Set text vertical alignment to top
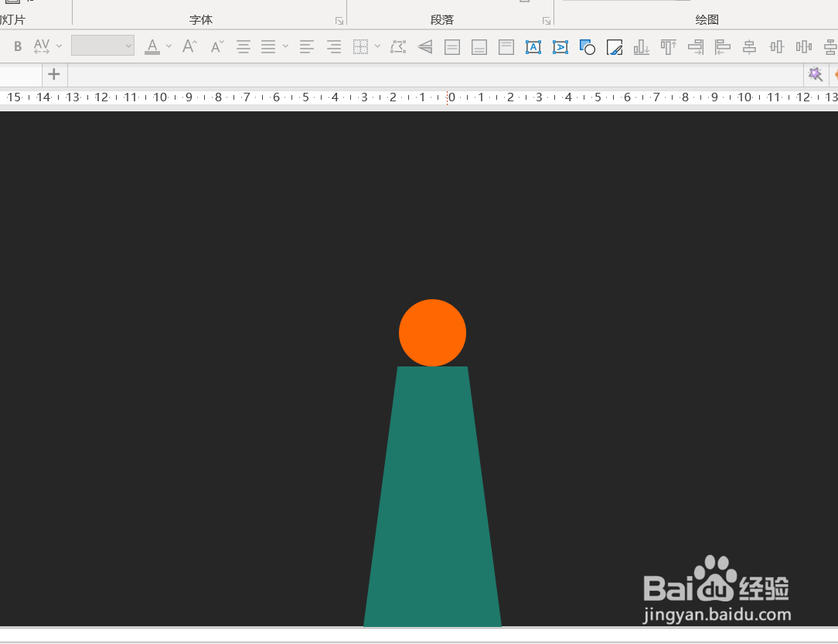The width and height of the screenshot is (838, 644). tap(506, 47)
